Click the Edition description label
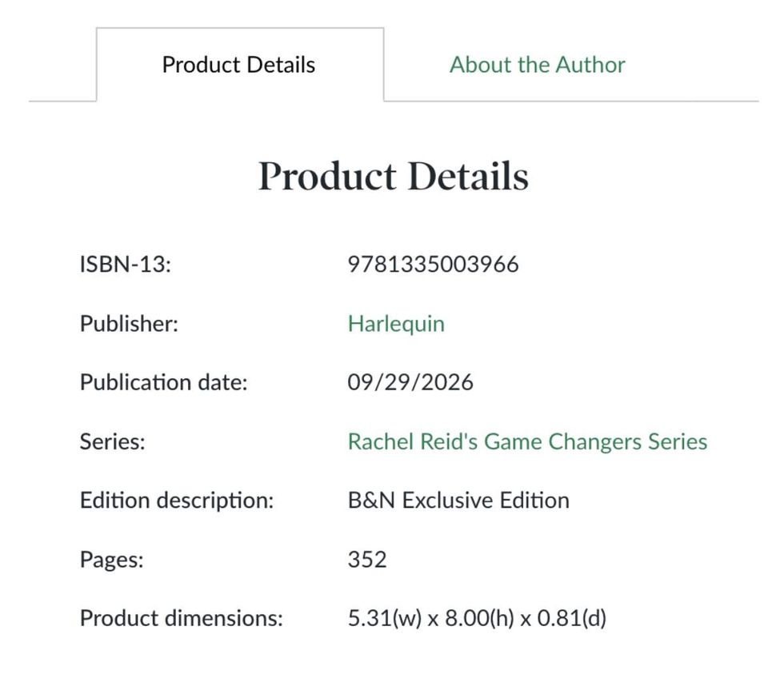The height and width of the screenshot is (686, 784). 178,500
